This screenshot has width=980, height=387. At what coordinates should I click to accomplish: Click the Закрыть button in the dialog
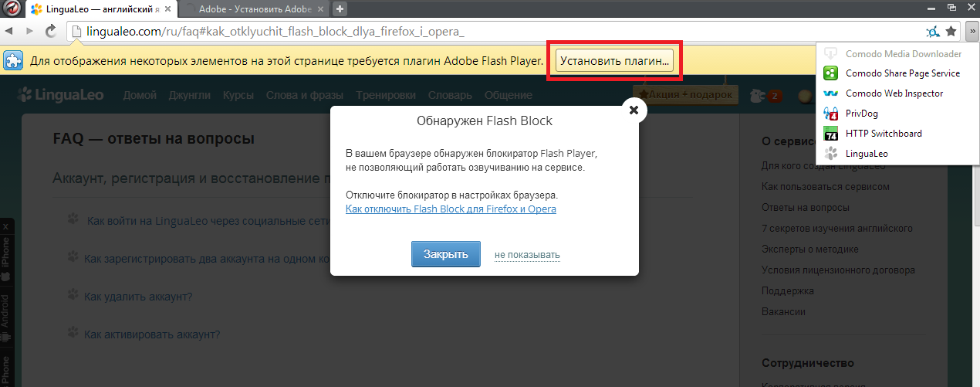446,254
